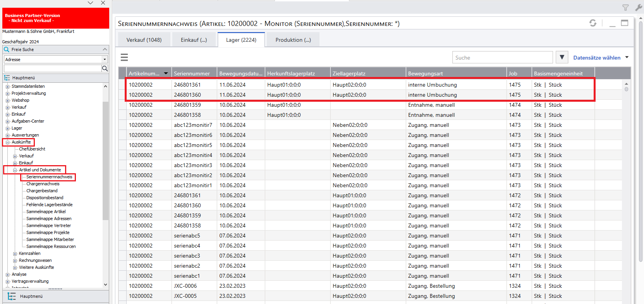Collapse the Freie Suche panel with the chevron

click(x=105, y=50)
